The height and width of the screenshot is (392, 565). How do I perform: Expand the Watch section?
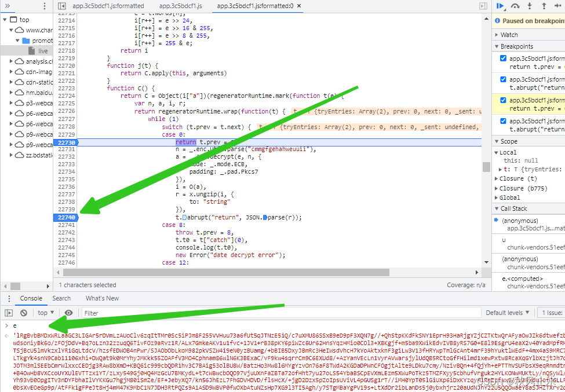click(509, 35)
